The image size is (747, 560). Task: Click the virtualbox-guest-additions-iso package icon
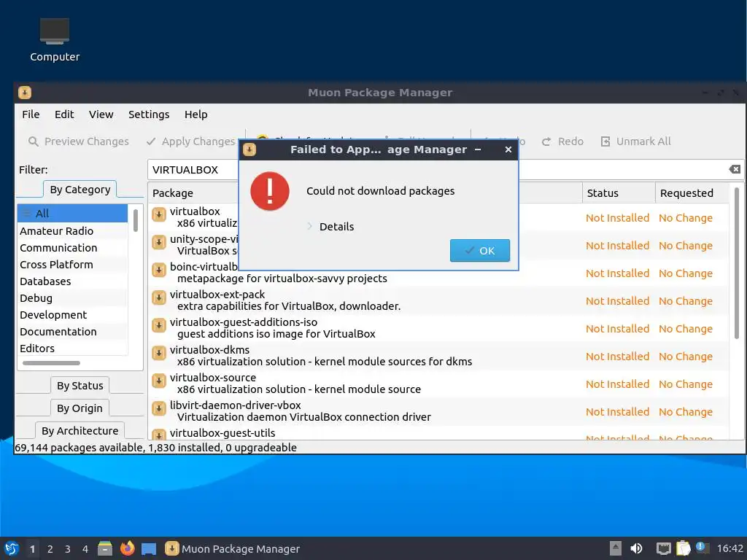(158, 325)
